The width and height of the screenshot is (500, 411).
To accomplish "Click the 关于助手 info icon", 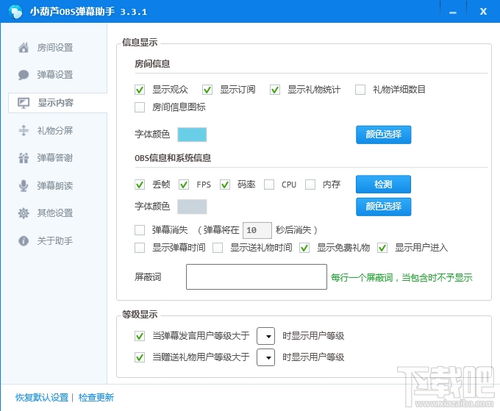I will 23,241.
